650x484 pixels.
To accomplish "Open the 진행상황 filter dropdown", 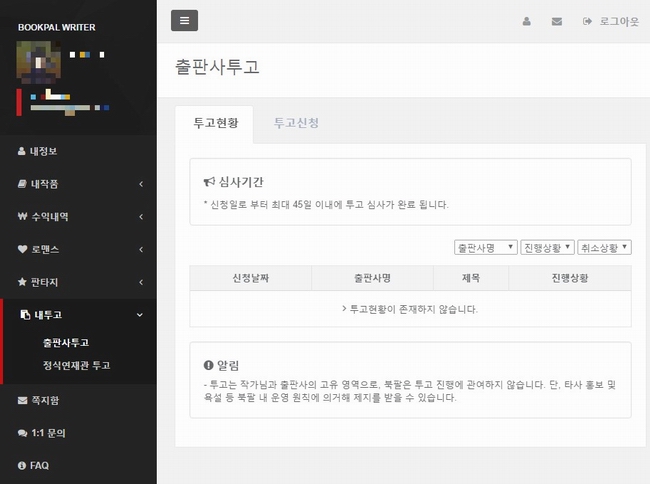I will [548, 247].
